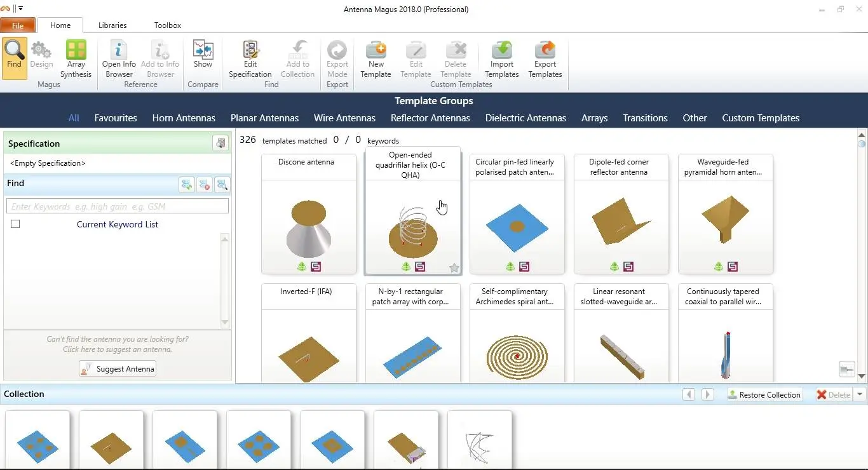Select the Wire Antennas group
868x470 pixels.
(344, 118)
